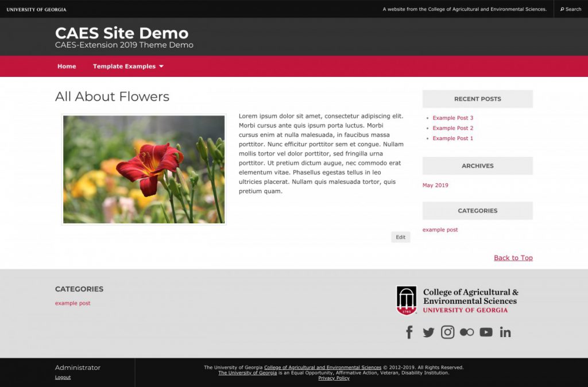Click 'A website from the College' tagline text

tap(465, 9)
